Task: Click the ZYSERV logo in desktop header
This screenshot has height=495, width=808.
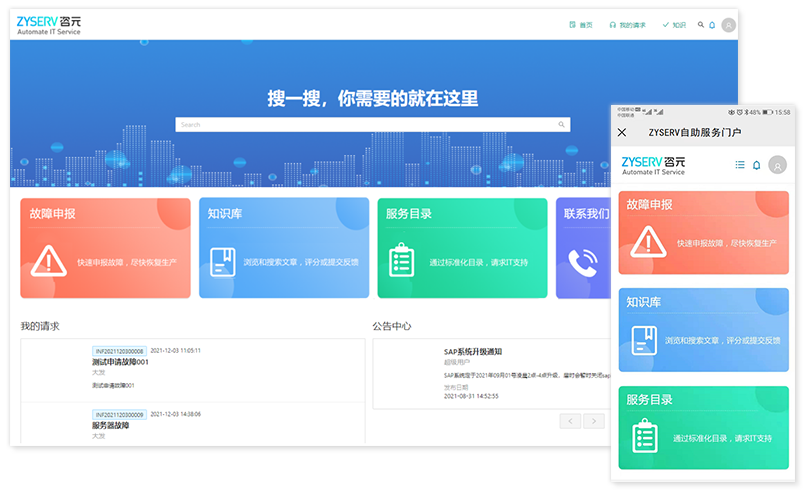Action: coord(48,25)
